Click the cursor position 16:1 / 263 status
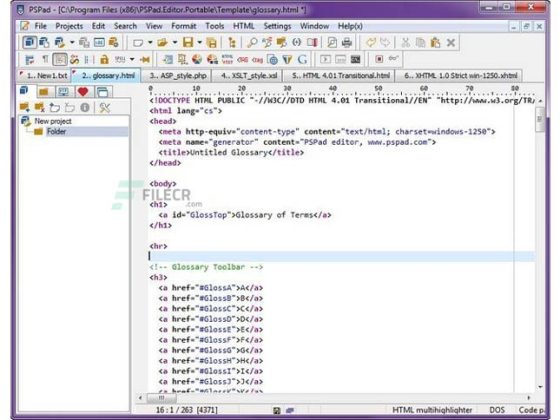 point(186,410)
